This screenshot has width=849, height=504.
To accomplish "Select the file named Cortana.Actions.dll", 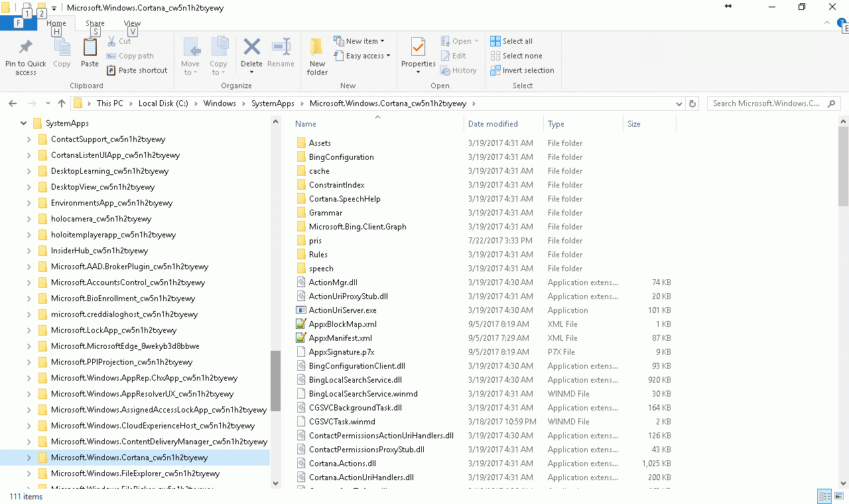I will pos(342,464).
